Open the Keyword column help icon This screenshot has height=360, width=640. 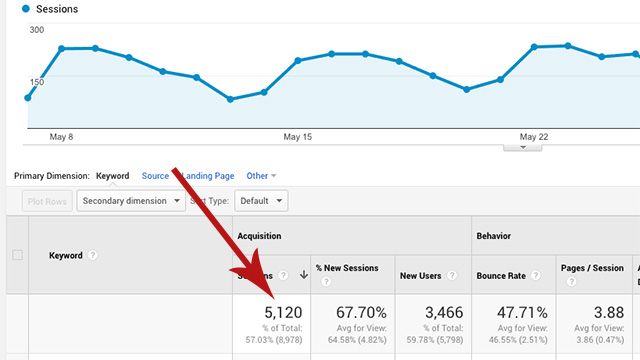[x=93, y=255]
